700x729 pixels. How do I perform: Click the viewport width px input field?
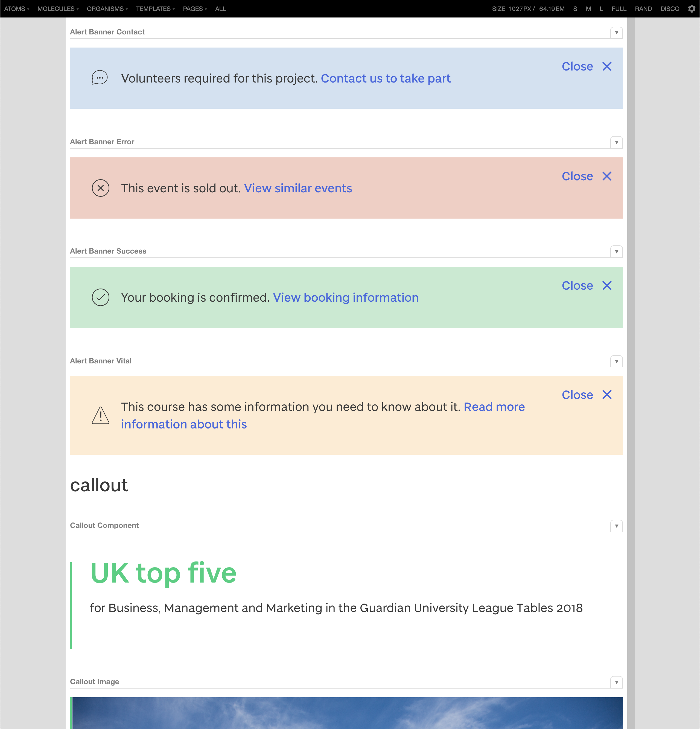click(x=515, y=8)
